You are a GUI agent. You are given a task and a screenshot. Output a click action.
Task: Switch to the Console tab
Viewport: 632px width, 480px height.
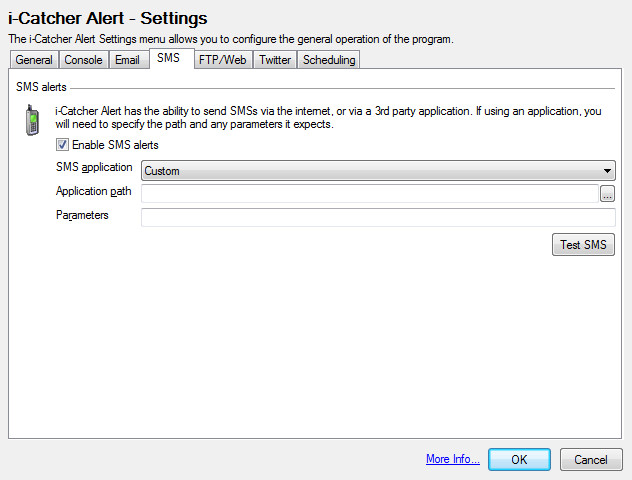click(84, 60)
